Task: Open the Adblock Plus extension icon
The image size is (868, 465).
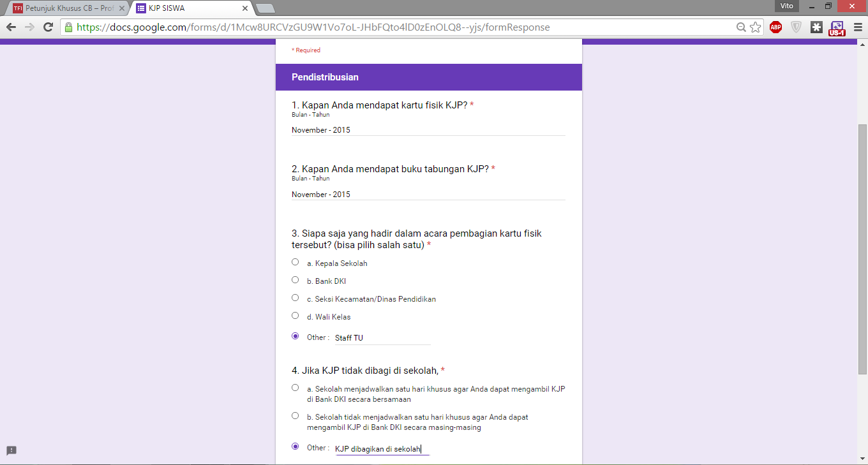Action: pos(775,27)
